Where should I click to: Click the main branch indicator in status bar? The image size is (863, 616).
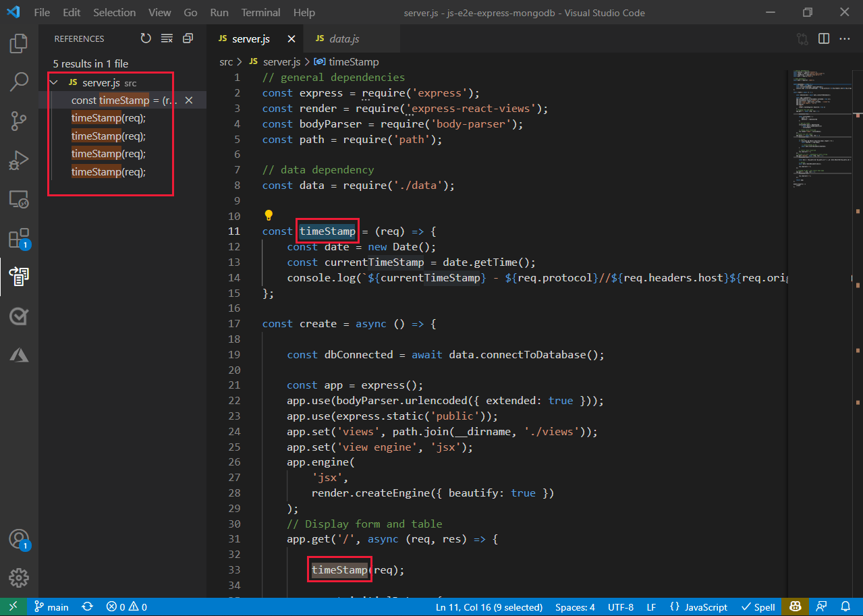[51, 607]
